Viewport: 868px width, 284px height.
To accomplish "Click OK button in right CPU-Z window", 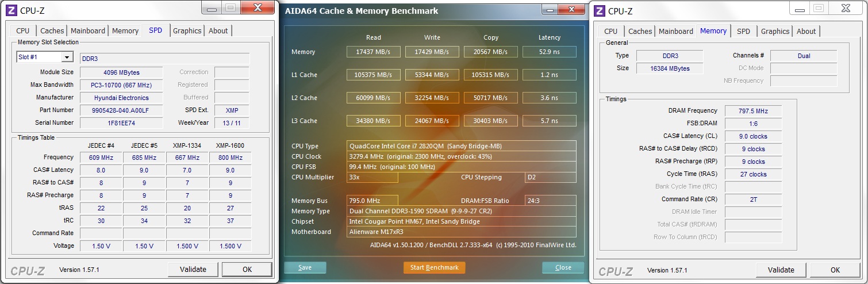I will 835,270.
